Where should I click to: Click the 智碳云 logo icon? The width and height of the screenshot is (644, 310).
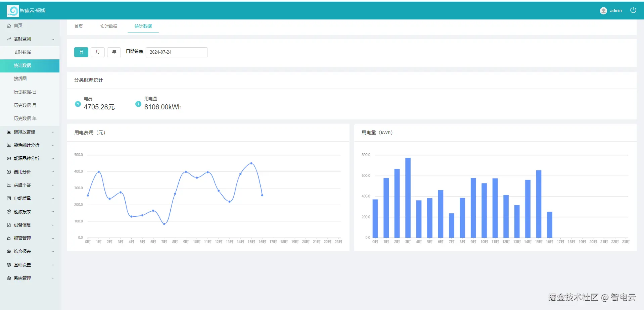13,11
